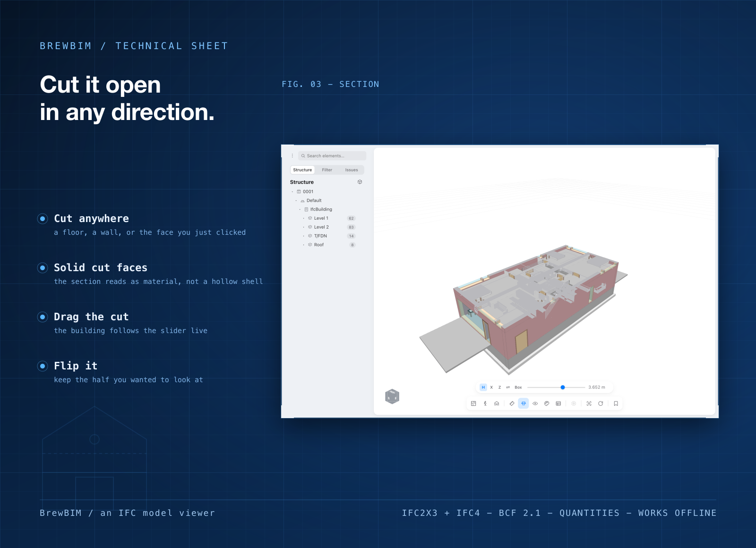
Task: Select the X section axis
Action: coord(491,387)
